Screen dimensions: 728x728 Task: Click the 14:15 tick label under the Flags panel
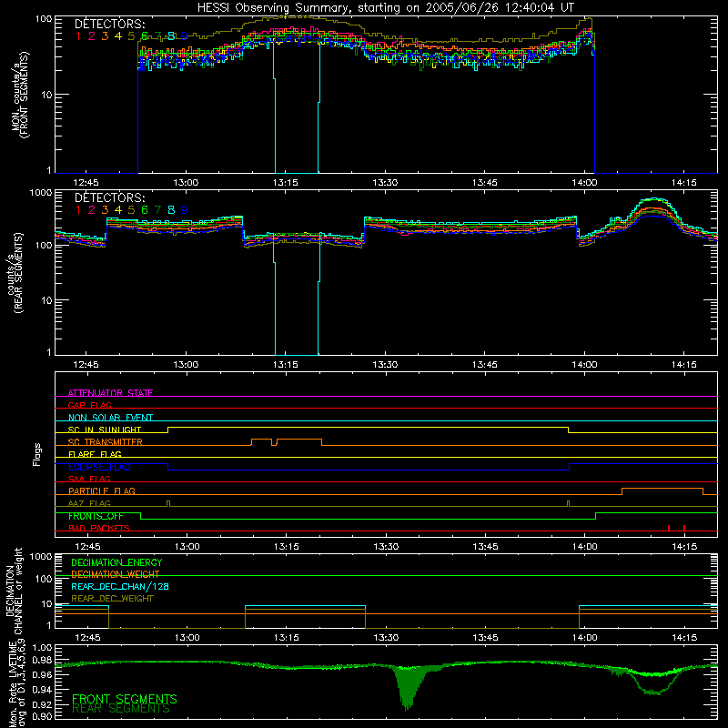coord(684,547)
